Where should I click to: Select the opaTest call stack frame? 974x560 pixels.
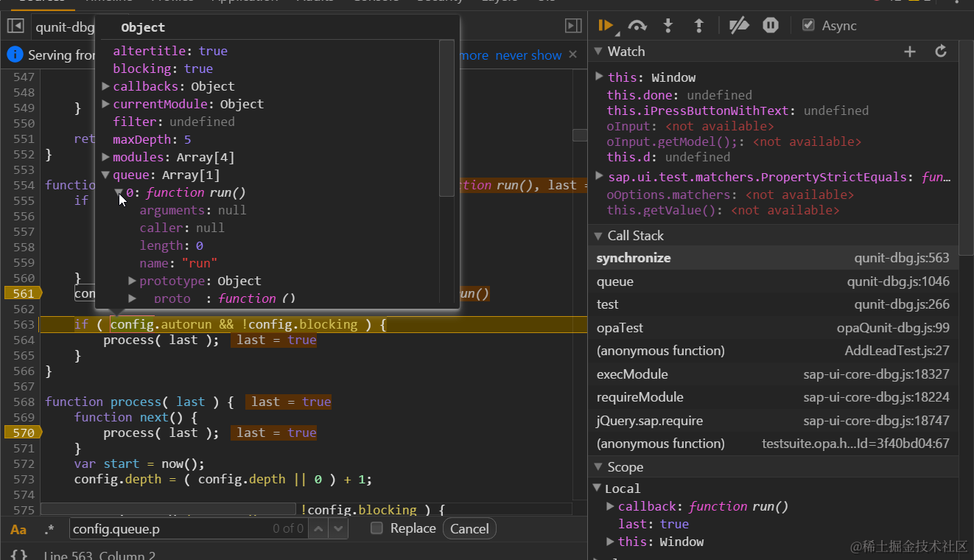[620, 328]
